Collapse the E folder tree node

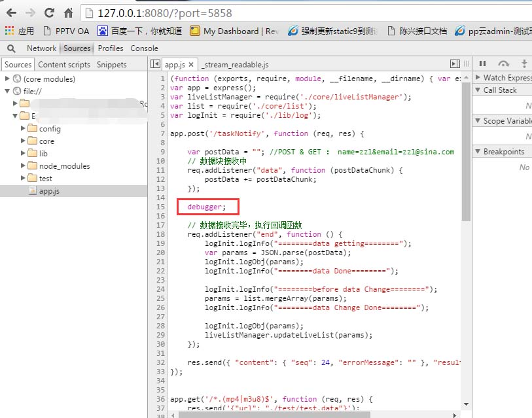15,116
